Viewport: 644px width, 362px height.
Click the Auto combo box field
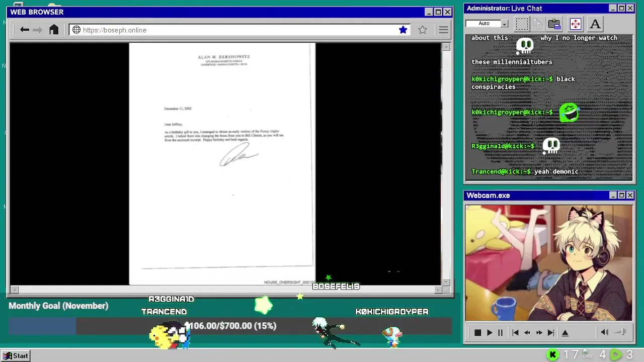tap(487, 24)
